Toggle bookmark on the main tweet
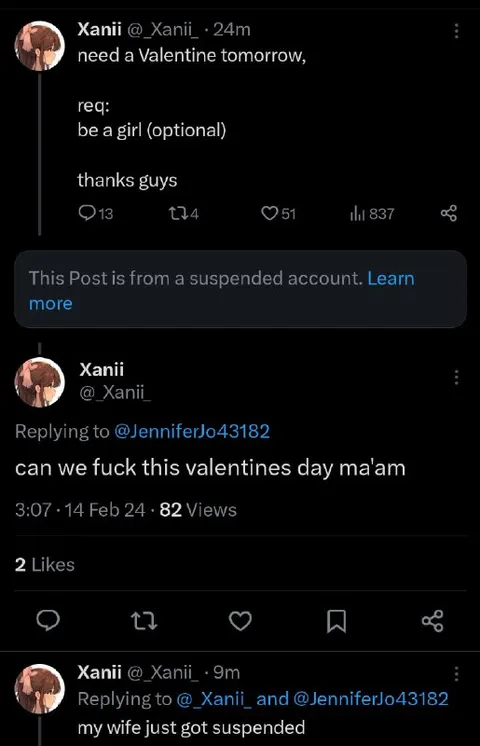This screenshot has width=480, height=746. (x=336, y=621)
